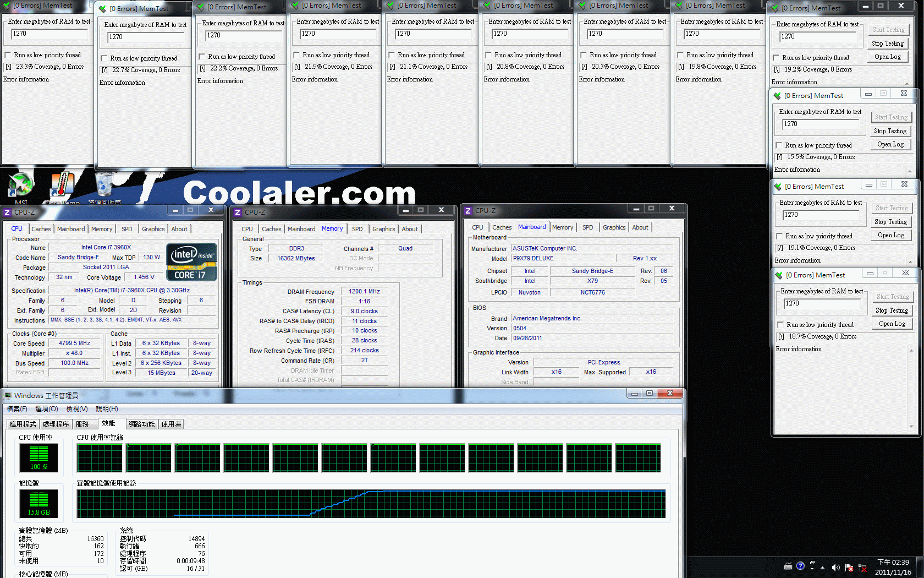The width and height of the screenshot is (924, 578).
Task: Click Stop Testing in 18.7% MemTest window
Action: 892,310
